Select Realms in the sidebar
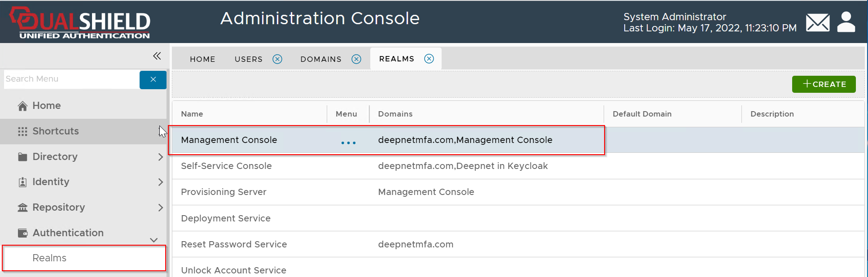 49,258
